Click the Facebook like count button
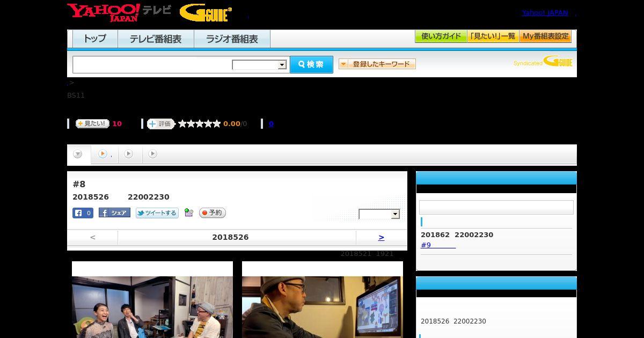This screenshot has width=644, height=338. (x=83, y=213)
